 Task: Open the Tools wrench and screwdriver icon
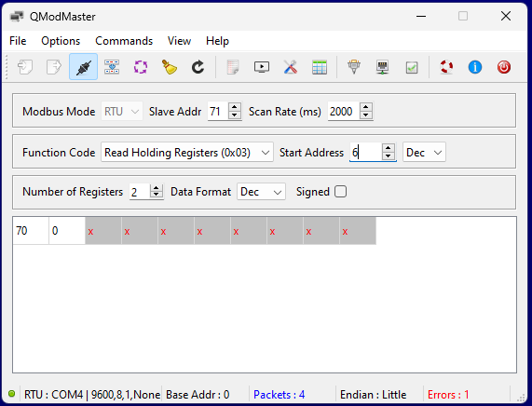click(x=291, y=67)
